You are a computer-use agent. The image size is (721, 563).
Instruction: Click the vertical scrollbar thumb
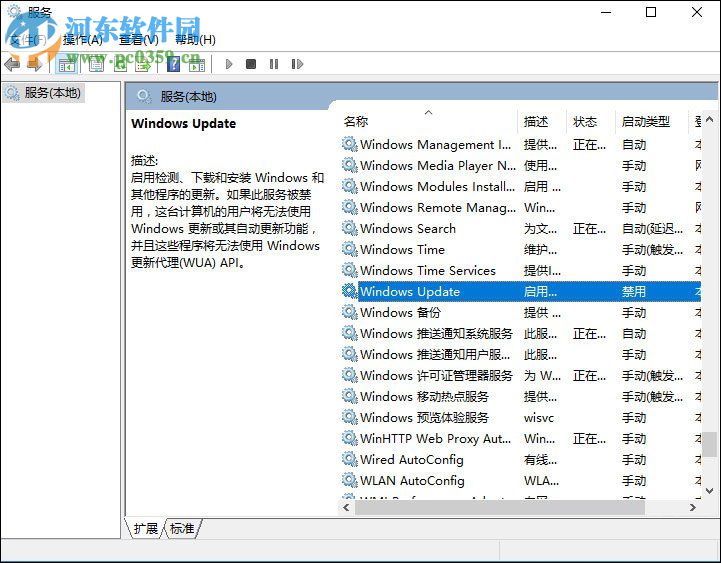710,444
